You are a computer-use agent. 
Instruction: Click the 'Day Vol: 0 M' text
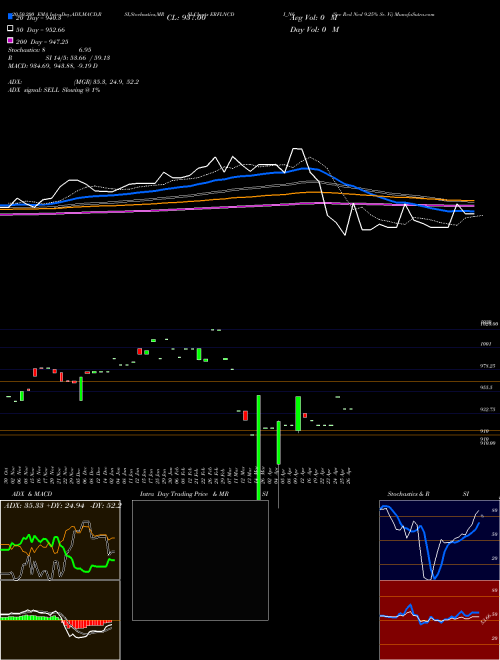(314, 29)
